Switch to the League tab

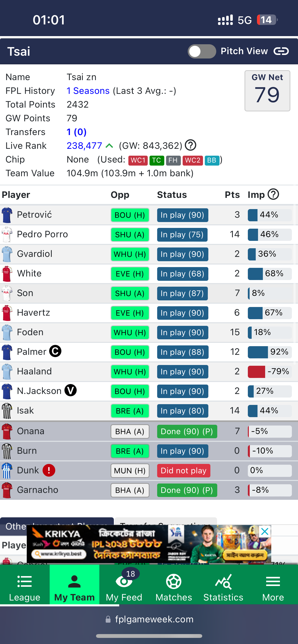click(x=25, y=586)
